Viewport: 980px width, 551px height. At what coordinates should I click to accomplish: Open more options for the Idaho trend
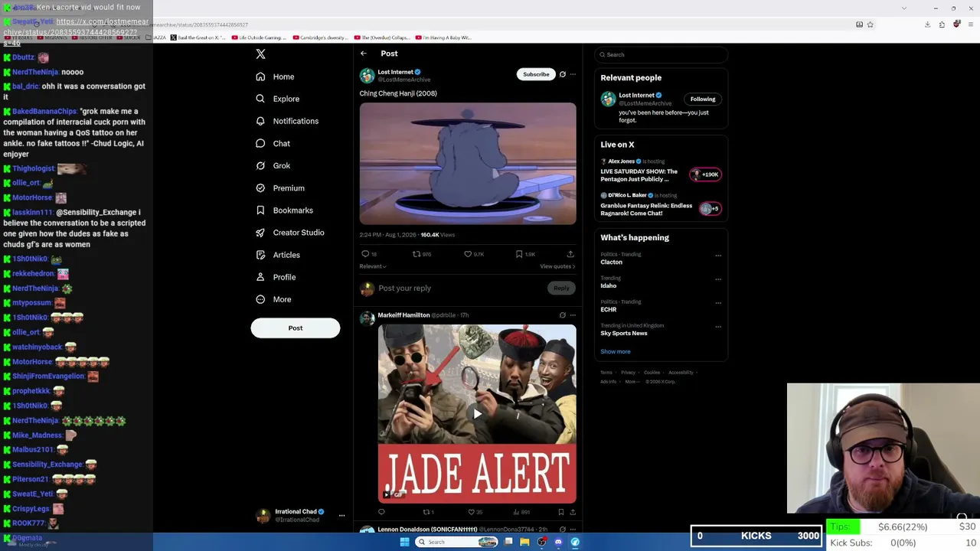[x=718, y=279]
